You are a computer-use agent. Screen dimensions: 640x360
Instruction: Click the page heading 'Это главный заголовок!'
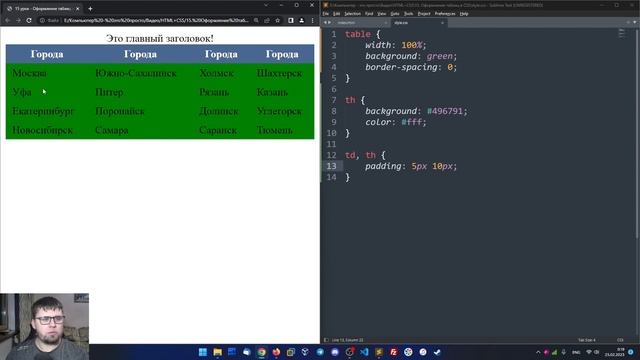(x=160, y=38)
